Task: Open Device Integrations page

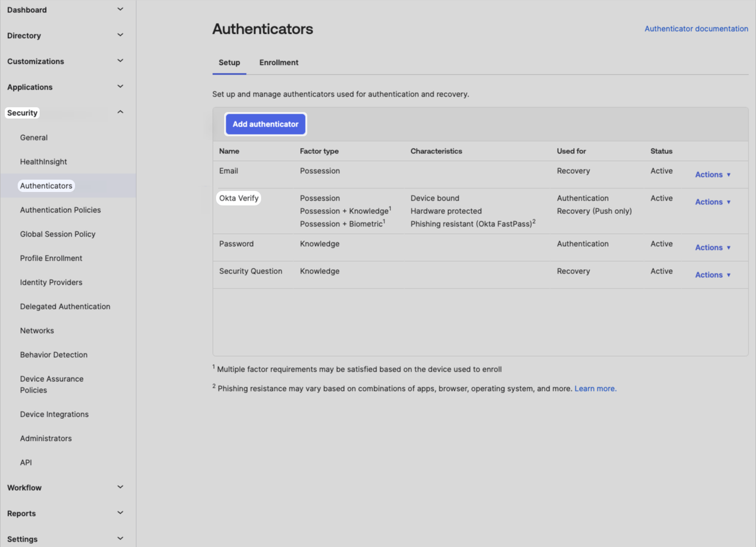Action: 54,414
